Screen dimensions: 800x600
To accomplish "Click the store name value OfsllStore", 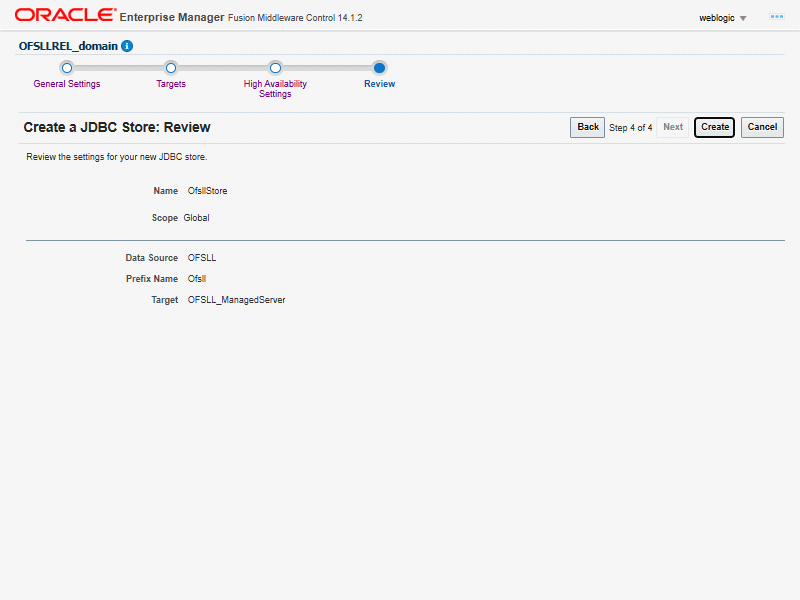I will coord(207,191).
